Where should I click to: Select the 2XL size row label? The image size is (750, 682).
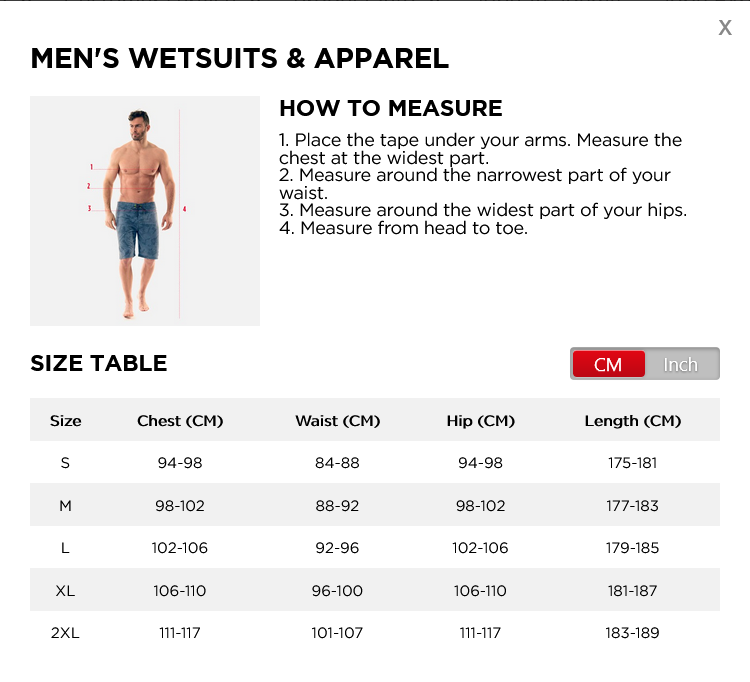coord(65,633)
